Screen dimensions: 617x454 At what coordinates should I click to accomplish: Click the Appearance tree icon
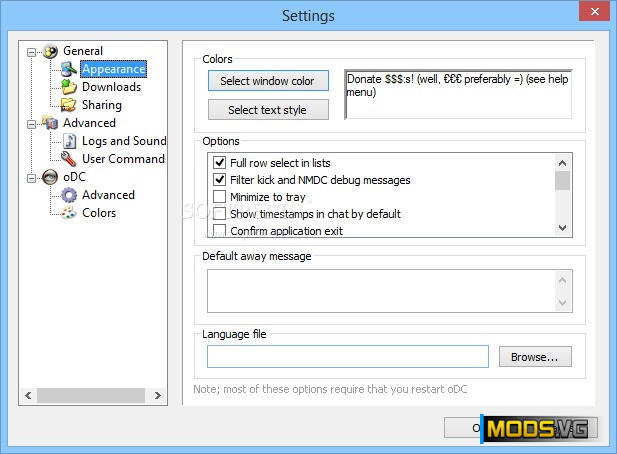point(69,69)
